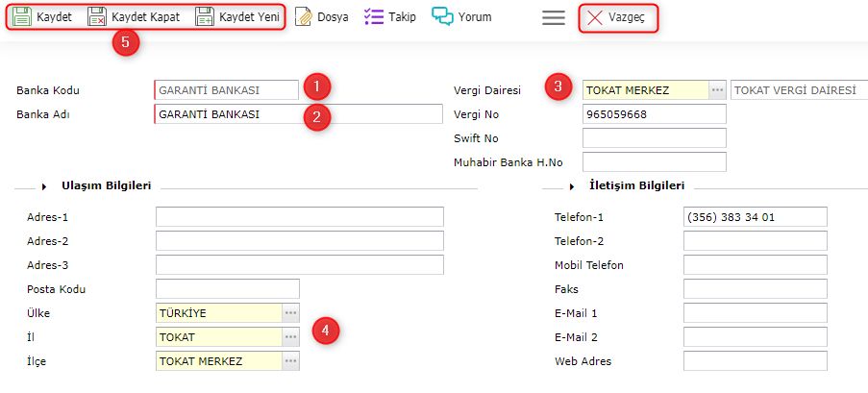Focus the Vergi No field
Viewport: 868px width, 393px height.
(654, 114)
